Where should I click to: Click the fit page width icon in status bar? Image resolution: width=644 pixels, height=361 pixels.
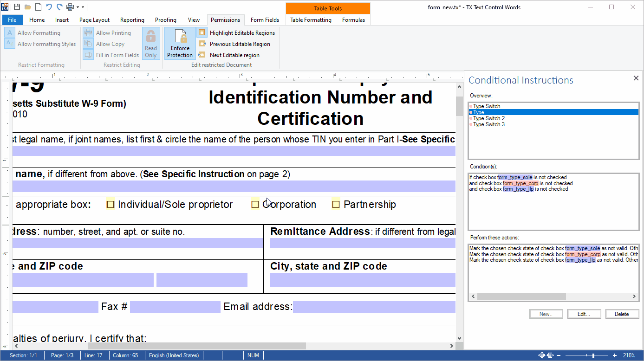pos(550,355)
